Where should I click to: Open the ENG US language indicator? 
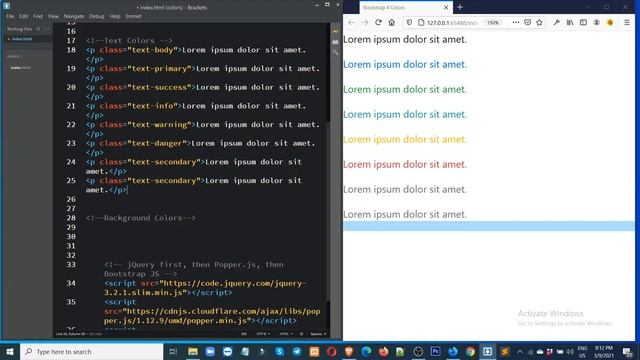point(582,351)
